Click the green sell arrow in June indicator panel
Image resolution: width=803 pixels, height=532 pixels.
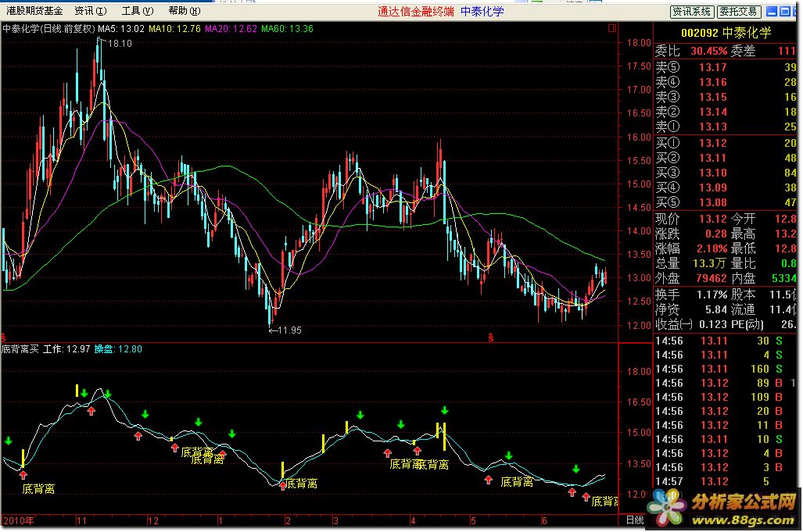(576, 469)
